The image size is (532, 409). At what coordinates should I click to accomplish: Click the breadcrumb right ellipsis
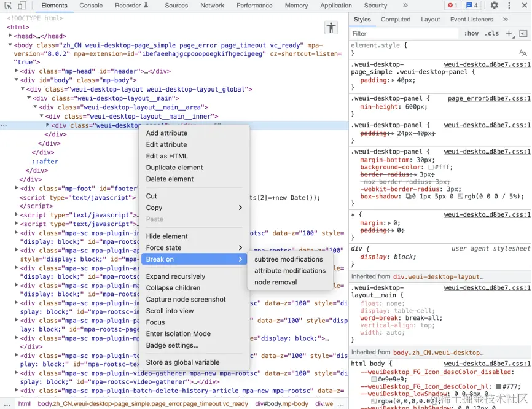[x=341, y=404]
